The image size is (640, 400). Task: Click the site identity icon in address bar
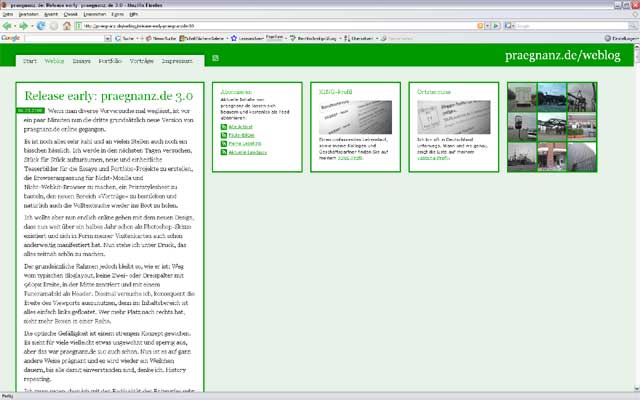[78, 26]
